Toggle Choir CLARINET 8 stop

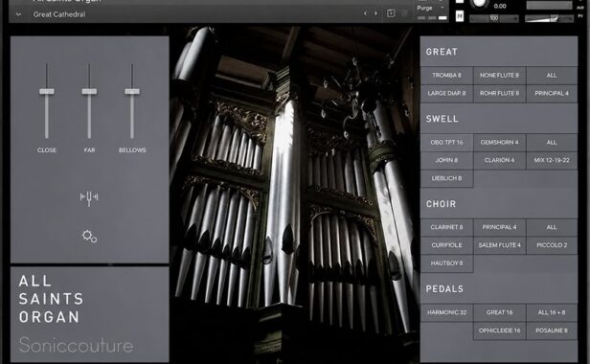(x=446, y=227)
